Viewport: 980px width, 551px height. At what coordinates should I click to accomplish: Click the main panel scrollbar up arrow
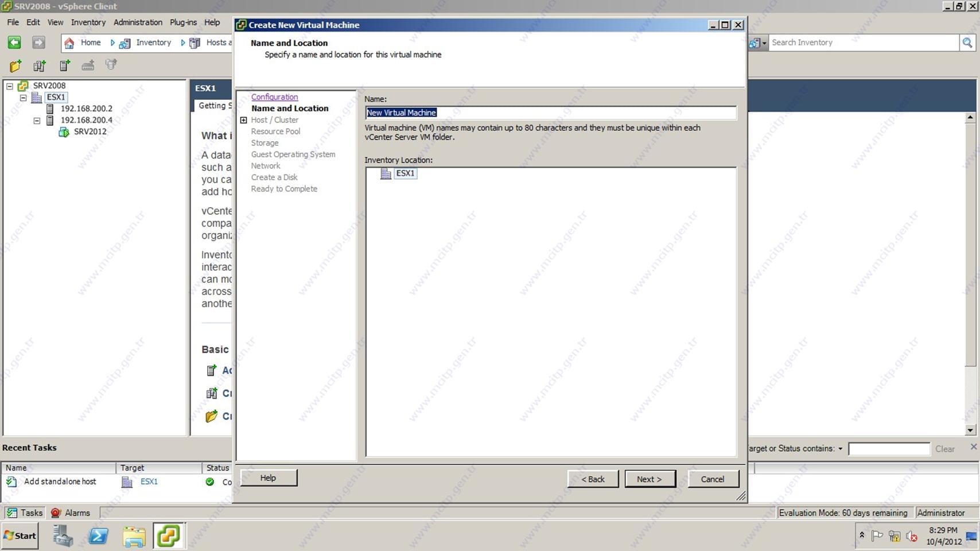970,118
